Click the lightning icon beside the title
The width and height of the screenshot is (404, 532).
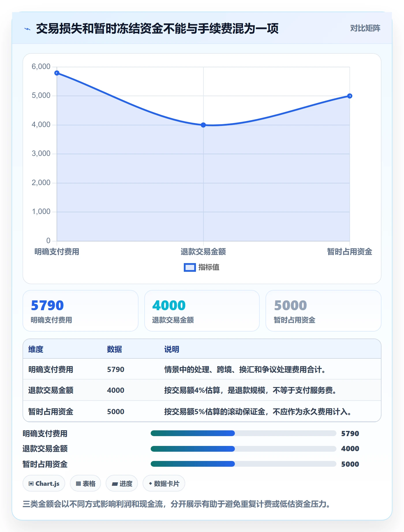coord(27,29)
